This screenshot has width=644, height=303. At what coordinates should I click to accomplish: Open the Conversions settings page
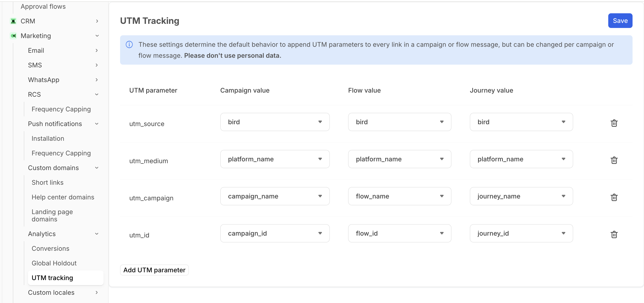pos(50,248)
